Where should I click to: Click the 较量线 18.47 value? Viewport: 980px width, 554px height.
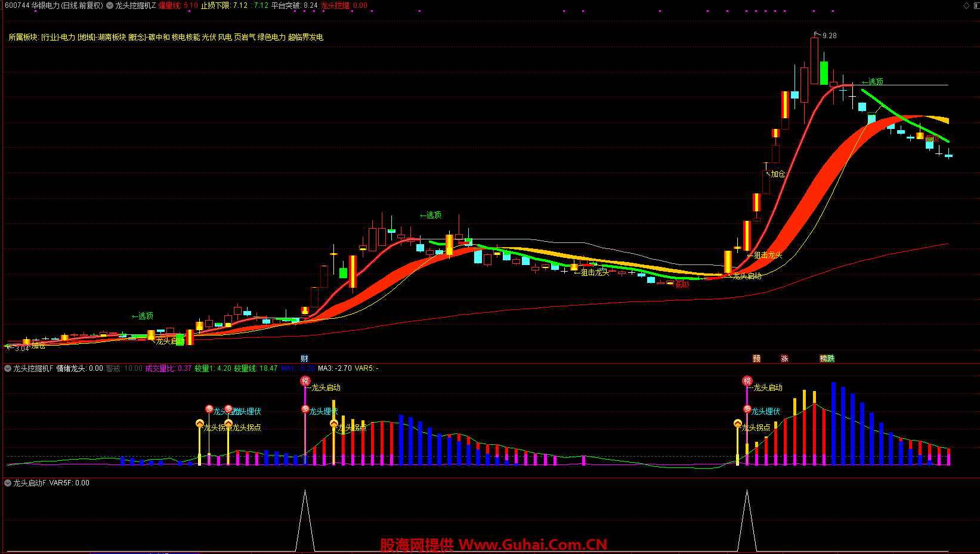tap(255, 368)
